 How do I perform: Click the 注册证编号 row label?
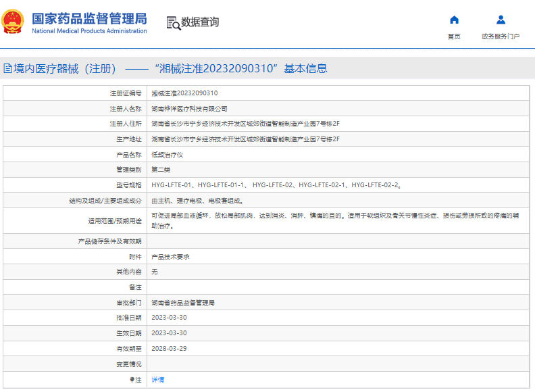coord(126,93)
